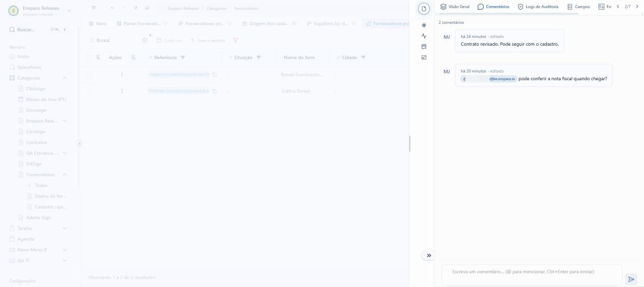The width and height of the screenshot is (644, 287).
Task: Send the comment with the paper-plane icon
Action: click(x=631, y=279)
